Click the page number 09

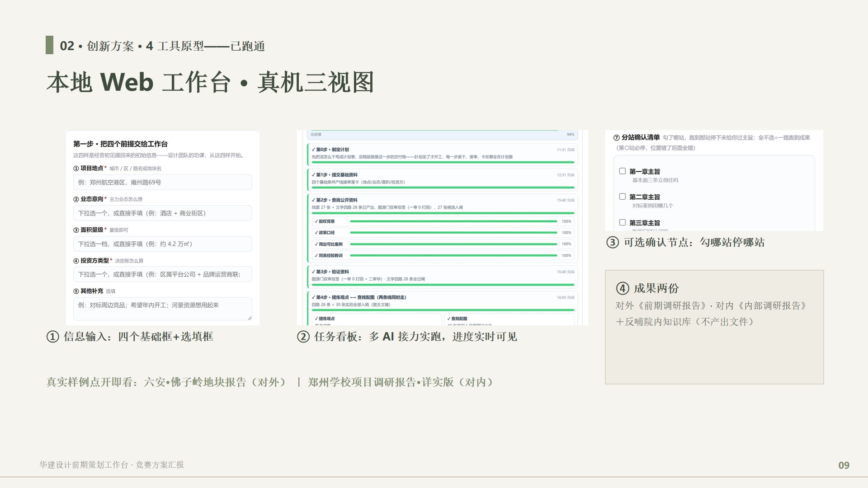[x=844, y=465]
